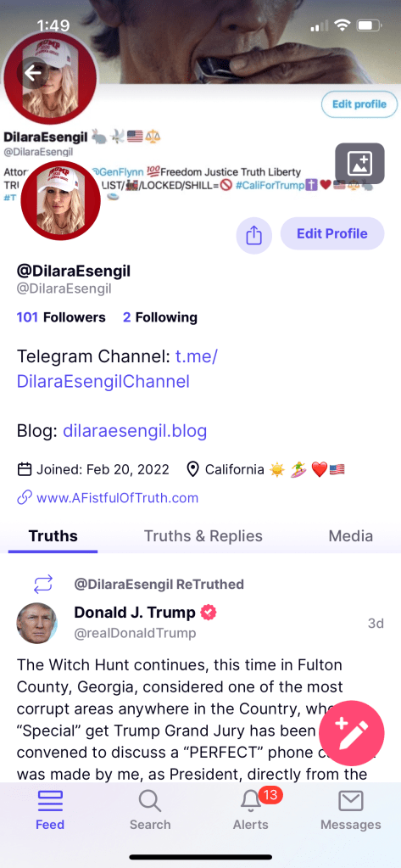Click the purple Edit Profile button

point(332,233)
